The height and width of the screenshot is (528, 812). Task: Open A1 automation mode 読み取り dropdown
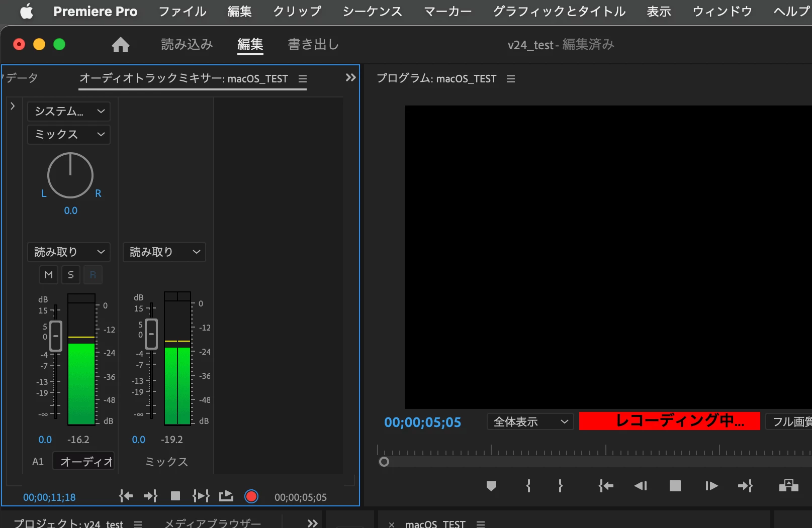[x=69, y=252]
